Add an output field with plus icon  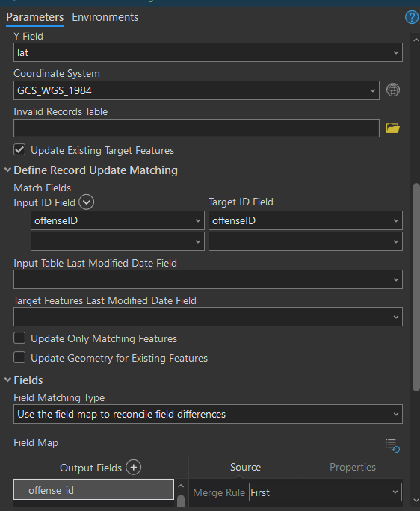(x=133, y=468)
